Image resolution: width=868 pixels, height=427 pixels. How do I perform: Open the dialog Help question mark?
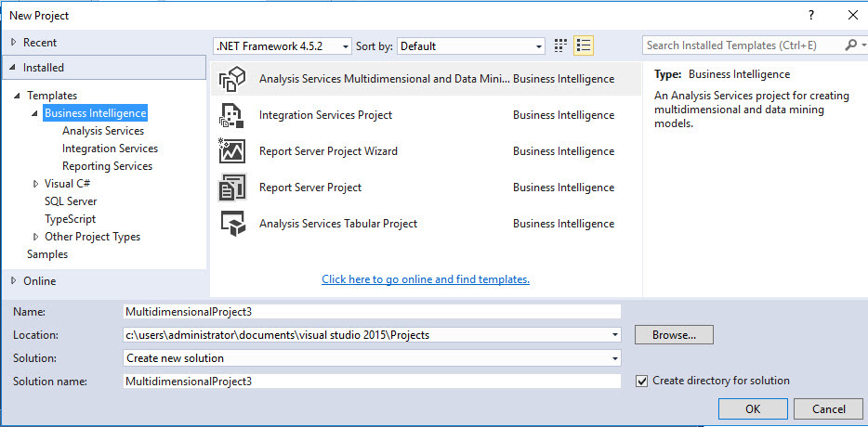[x=810, y=15]
